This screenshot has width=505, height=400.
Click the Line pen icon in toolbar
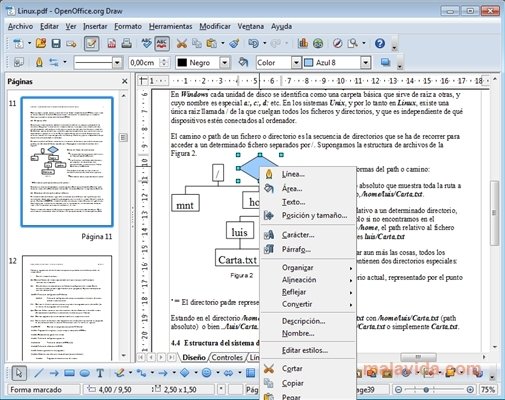coord(39,62)
